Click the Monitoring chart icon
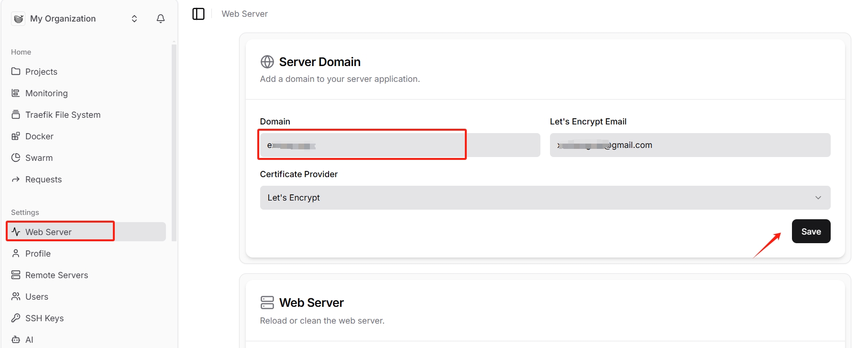 click(16, 93)
